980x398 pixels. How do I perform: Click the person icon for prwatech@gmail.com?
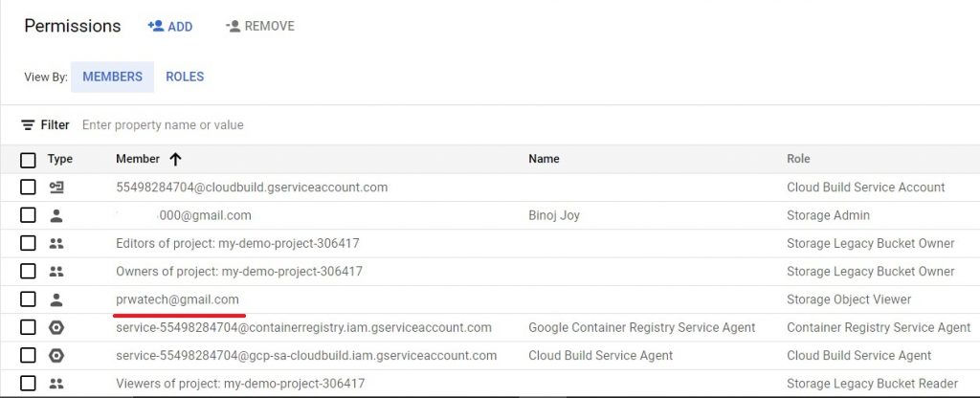point(56,299)
